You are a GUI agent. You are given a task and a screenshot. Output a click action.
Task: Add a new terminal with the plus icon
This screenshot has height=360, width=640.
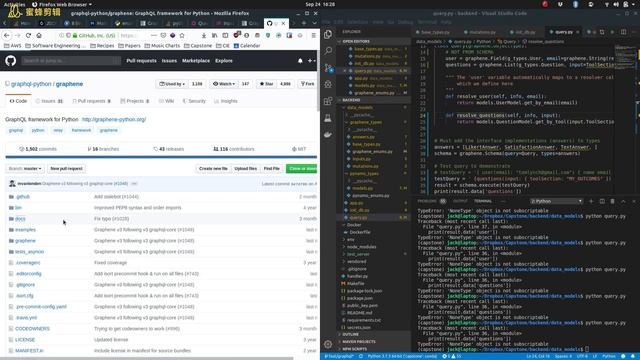591,201
